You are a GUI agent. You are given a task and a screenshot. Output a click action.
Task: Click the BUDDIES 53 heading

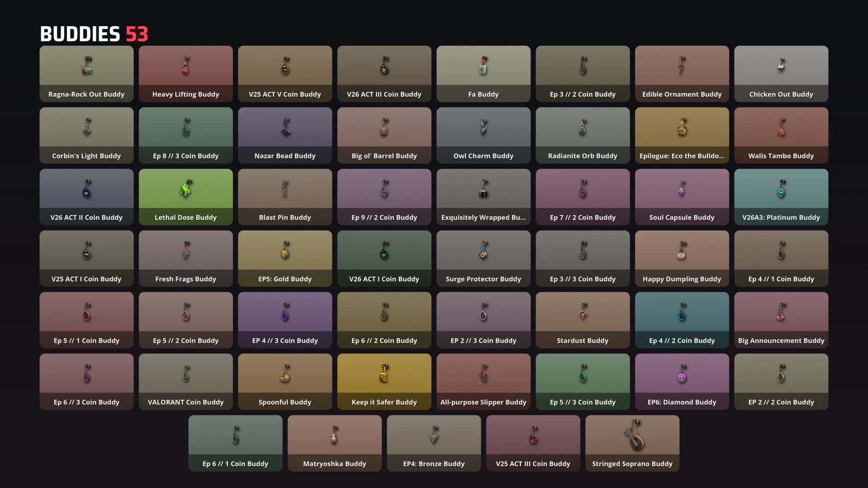click(94, 34)
